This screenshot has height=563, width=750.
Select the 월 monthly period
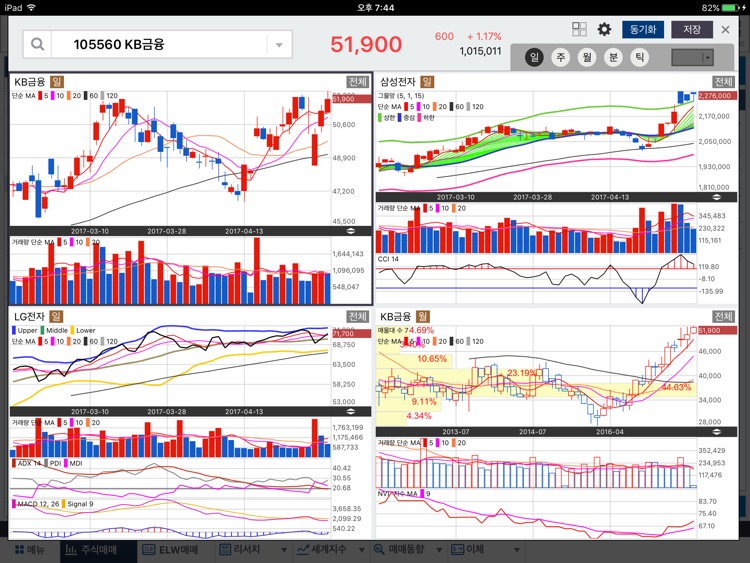(587, 57)
